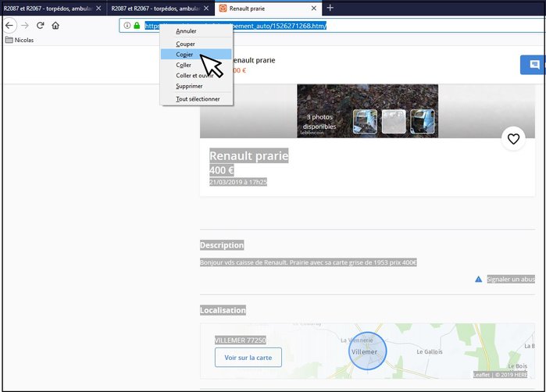
Task: Click the Localisation heading
Action: coord(223,310)
